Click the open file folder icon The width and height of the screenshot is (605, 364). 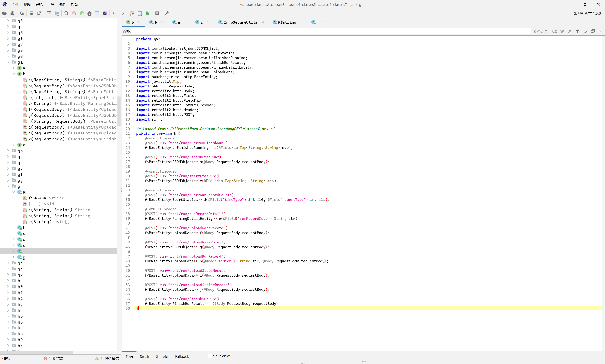4,13
